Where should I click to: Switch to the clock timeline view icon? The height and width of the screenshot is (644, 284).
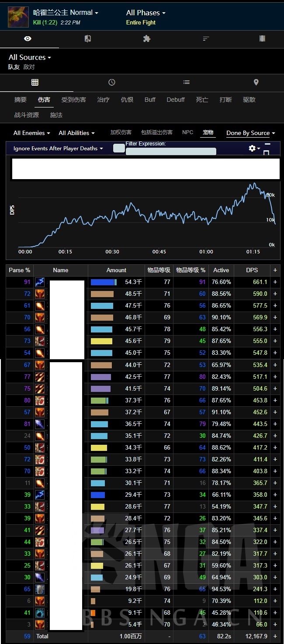click(112, 83)
